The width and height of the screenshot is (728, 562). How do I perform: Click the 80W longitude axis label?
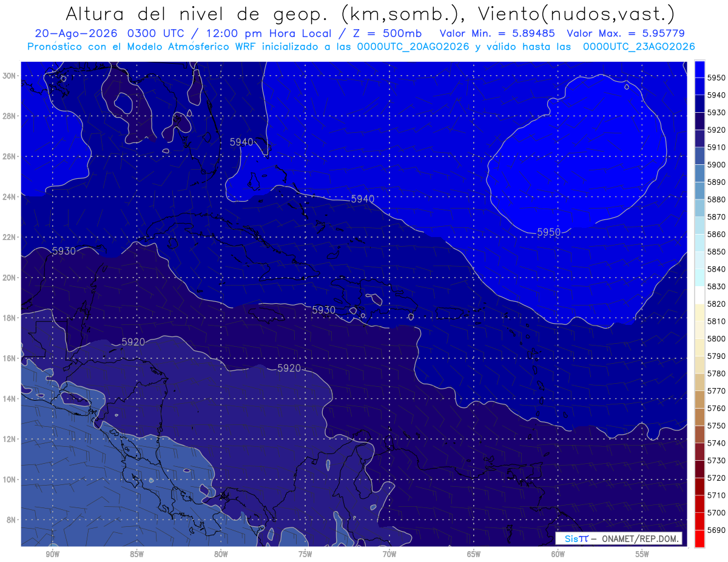[221, 554]
